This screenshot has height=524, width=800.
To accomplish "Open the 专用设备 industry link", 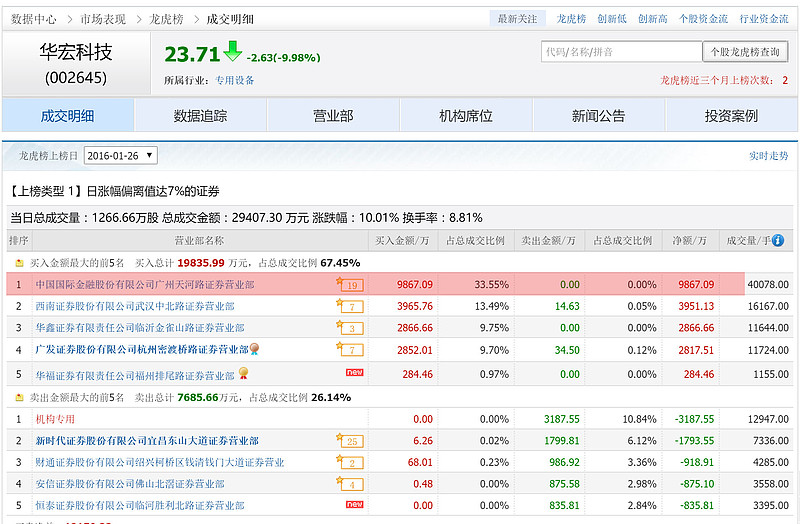I will [234, 80].
